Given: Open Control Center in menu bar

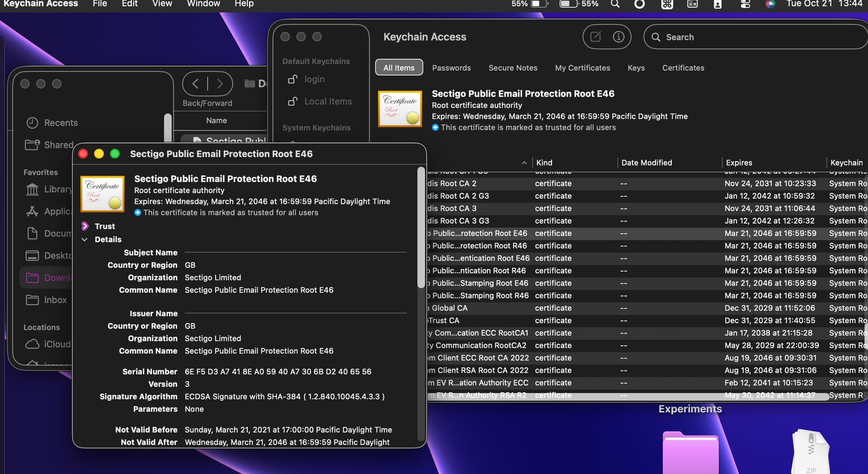Looking at the screenshot, I should pyautogui.click(x=745, y=4).
